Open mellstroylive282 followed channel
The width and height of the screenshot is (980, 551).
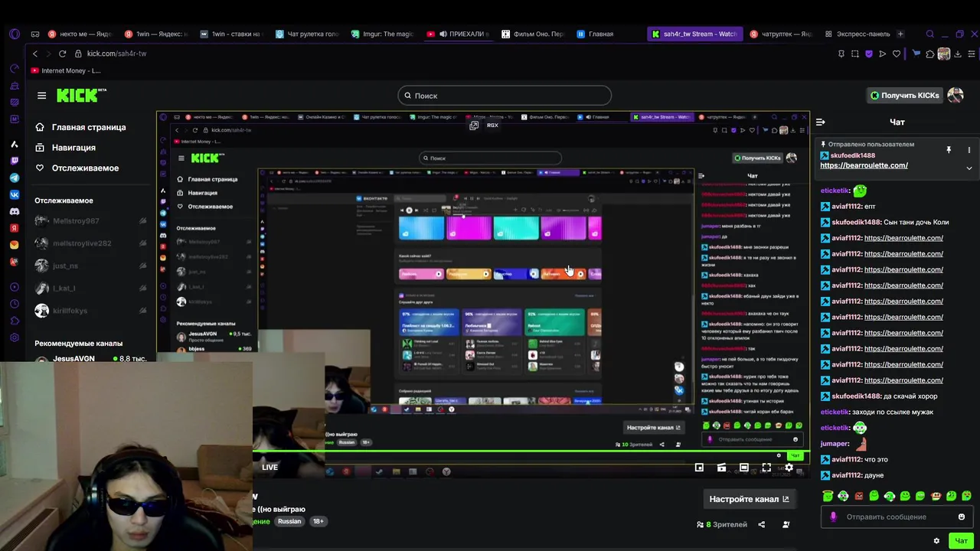[x=91, y=243]
